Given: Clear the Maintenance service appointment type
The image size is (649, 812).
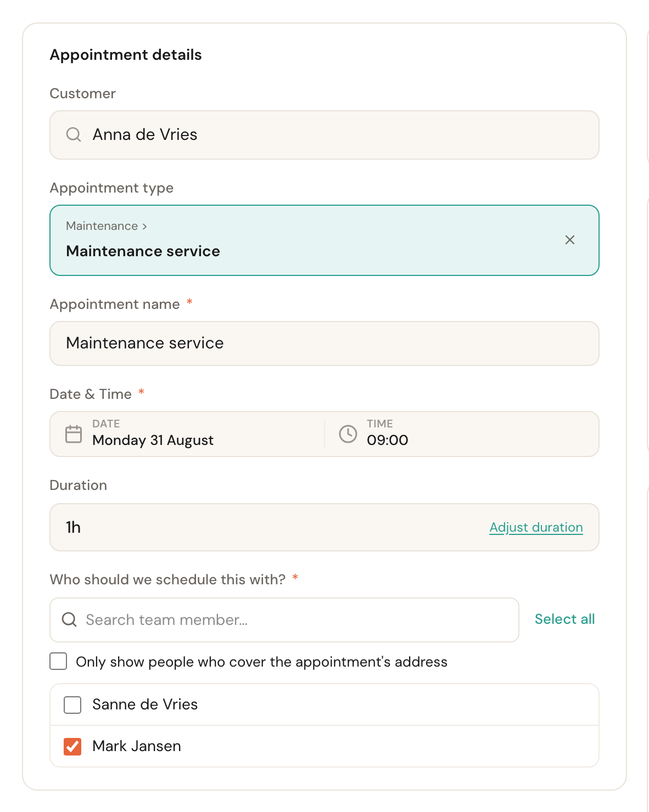Looking at the screenshot, I should pos(570,240).
